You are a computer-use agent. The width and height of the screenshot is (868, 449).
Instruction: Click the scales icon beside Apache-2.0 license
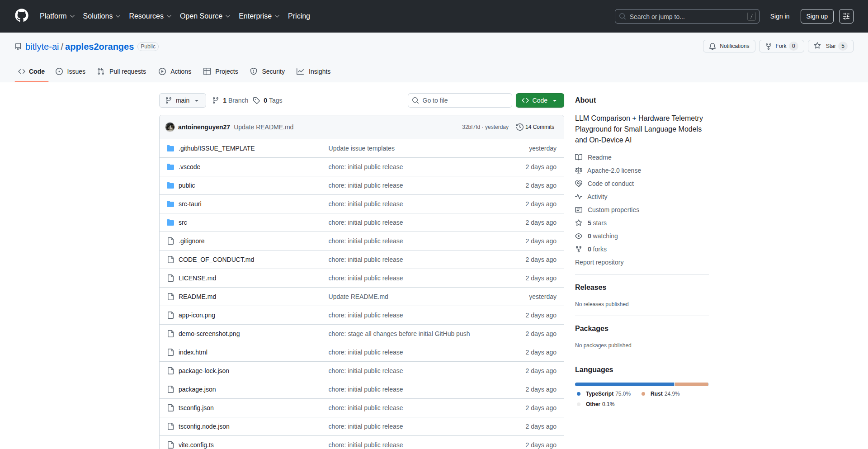coord(579,170)
